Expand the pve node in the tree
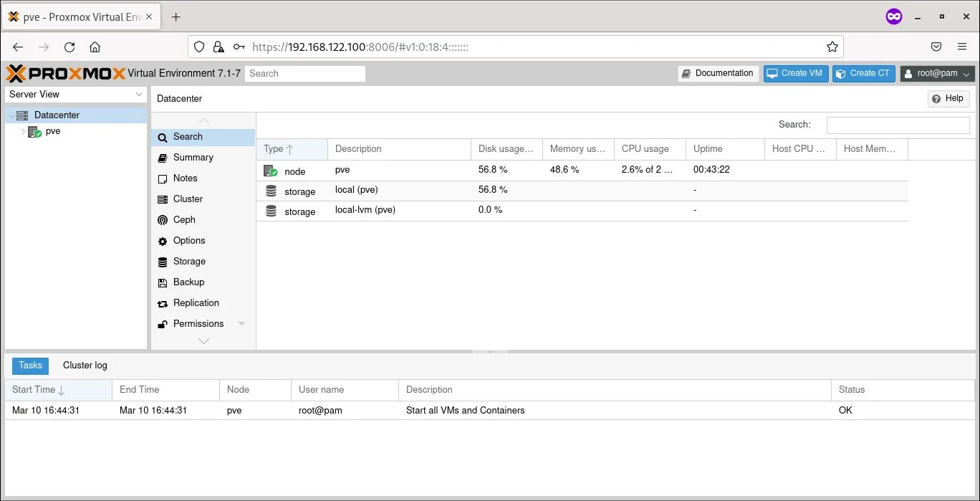980x501 pixels. pos(23,132)
